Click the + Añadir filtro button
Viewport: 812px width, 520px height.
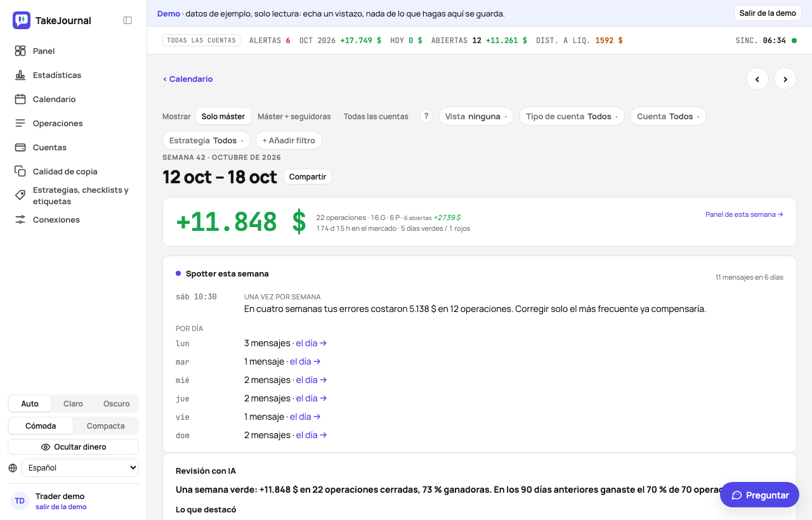(289, 140)
